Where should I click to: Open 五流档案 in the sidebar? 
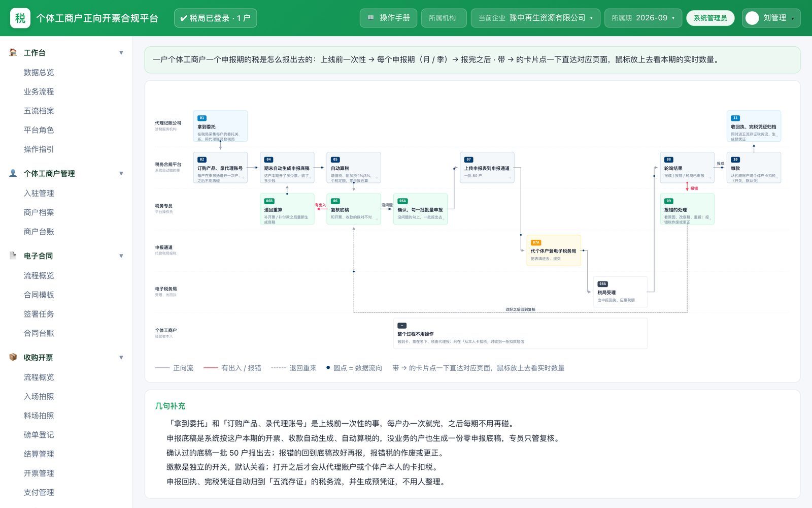click(39, 111)
